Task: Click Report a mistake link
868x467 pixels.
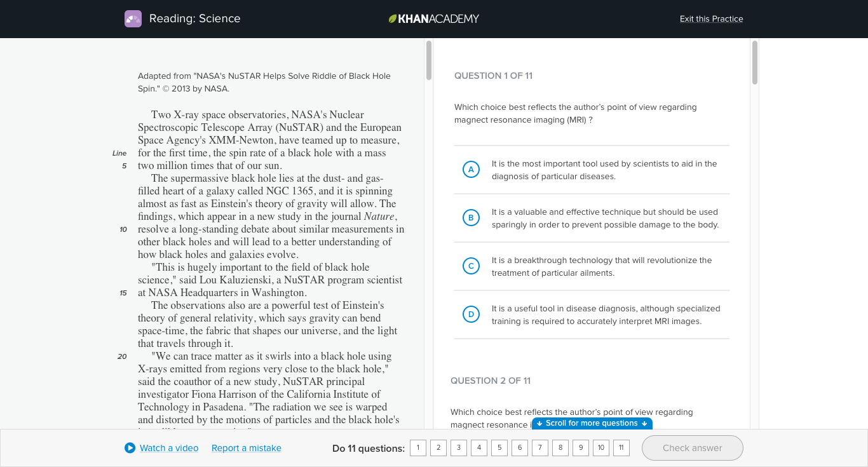Action: [247, 448]
